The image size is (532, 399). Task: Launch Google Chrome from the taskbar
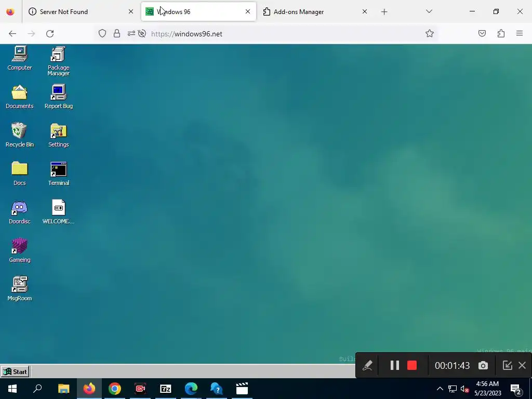115,389
